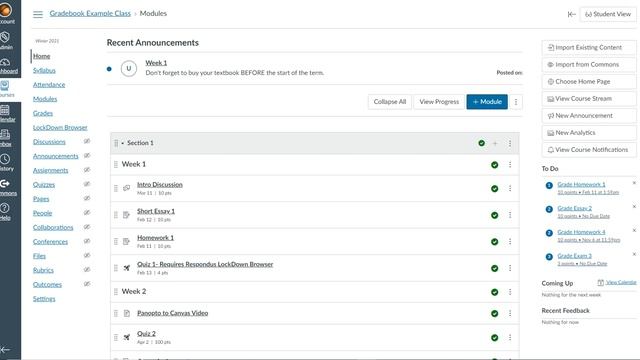This screenshot has height=360, width=640.
Task: Open the options menu for Quiz 1 row
Action: [510, 268]
